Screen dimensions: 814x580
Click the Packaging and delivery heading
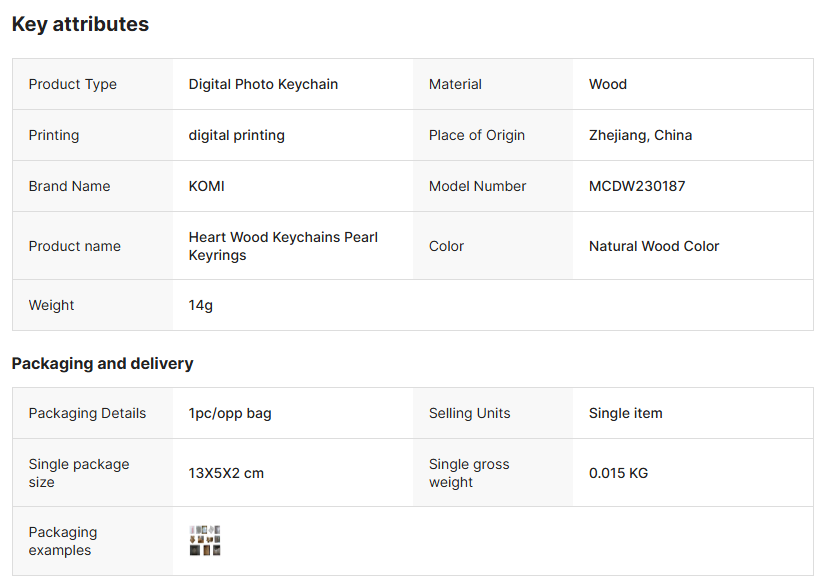pyautogui.click(x=102, y=364)
